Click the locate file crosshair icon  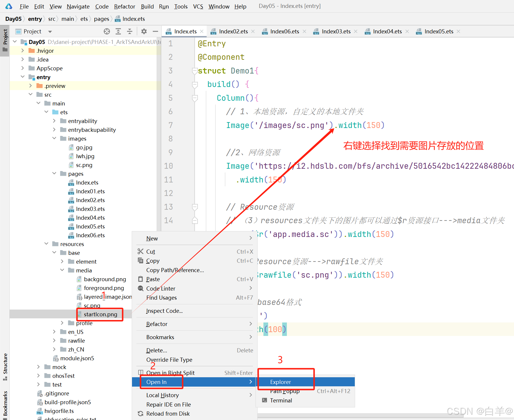tap(107, 31)
